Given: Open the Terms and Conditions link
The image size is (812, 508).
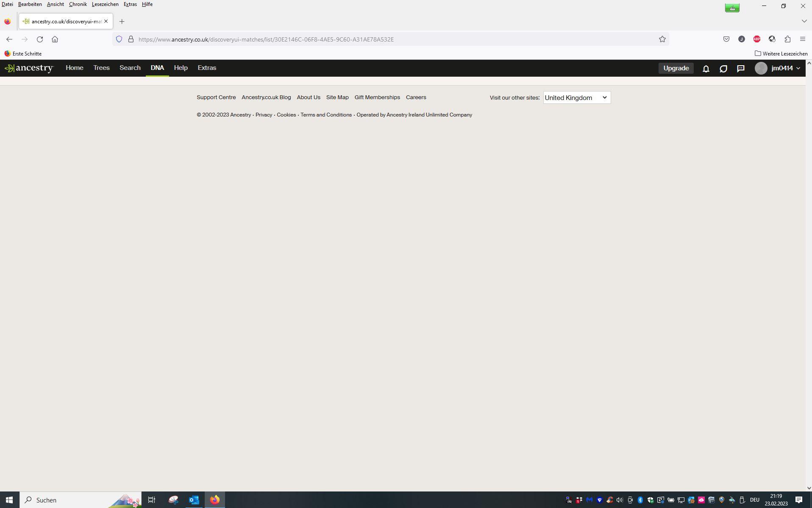Looking at the screenshot, I should 326,114.
